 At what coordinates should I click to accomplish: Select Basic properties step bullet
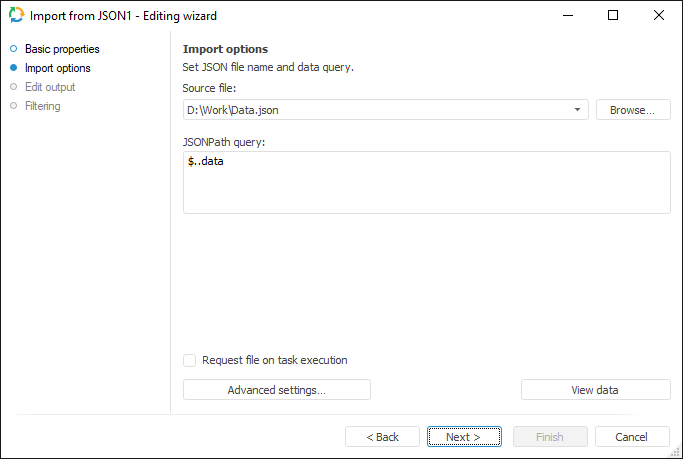(x=13, y=49)
